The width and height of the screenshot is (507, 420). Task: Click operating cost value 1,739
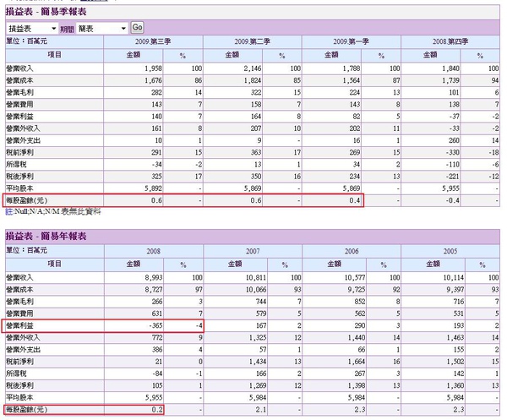click(x=450, y=80)
